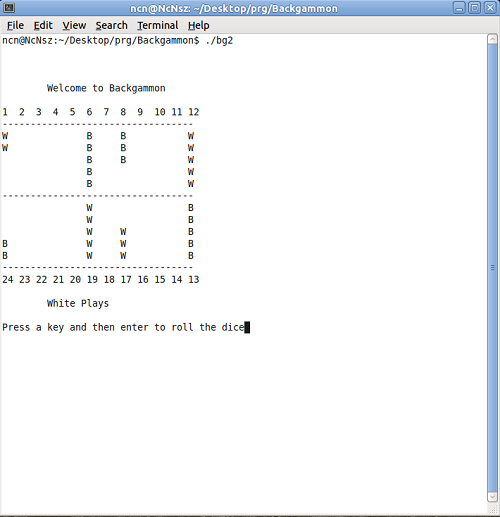This screenshot has width=500, height=517.
Task: Click the roll the dice prompt line
Action: coord(123,327)
